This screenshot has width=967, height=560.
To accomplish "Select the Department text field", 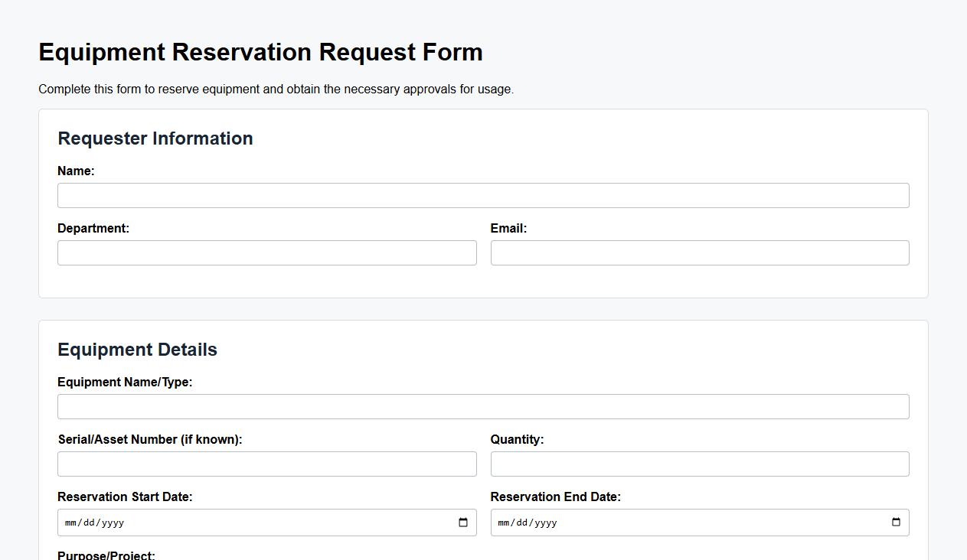I will [266, 252].
